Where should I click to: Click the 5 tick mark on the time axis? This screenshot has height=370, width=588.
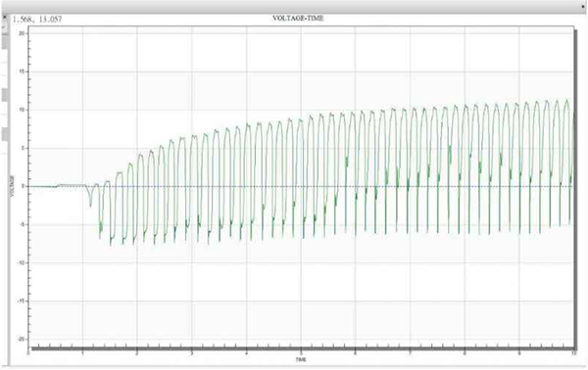pos(301,353)
